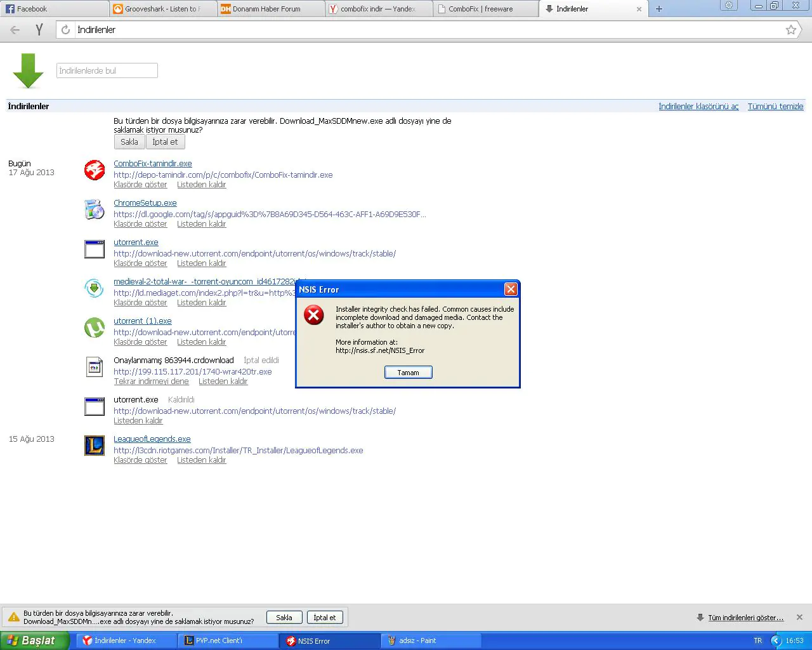The height and width of the screenshot is (650, 812).
Task: Open the ChromeSetup.exe file link
Action: (145, 203)
